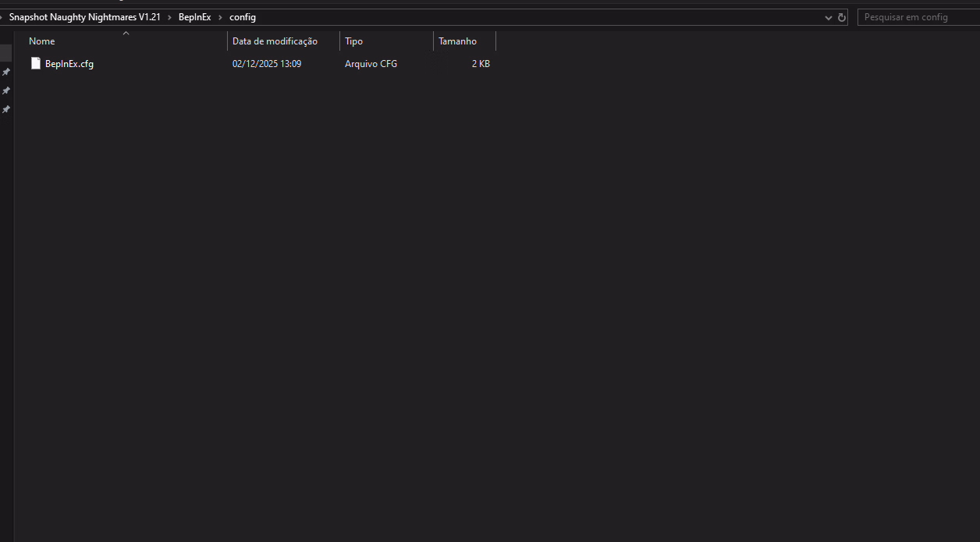This screenshot has height=542, width=980.
Task: Click the middle pin icon in navigation pane
Action: [x=6, y=90]
